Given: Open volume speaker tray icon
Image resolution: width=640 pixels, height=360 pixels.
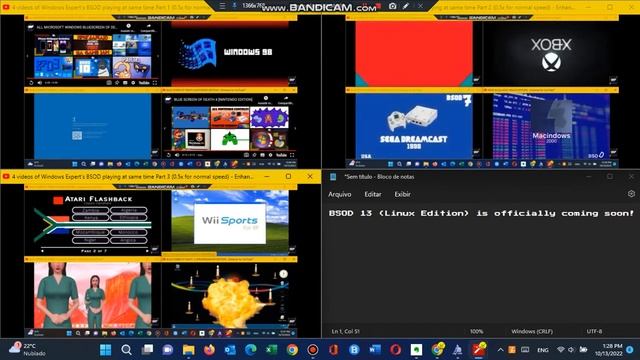Looking at the screenshot, I should [x=571, y=350].
